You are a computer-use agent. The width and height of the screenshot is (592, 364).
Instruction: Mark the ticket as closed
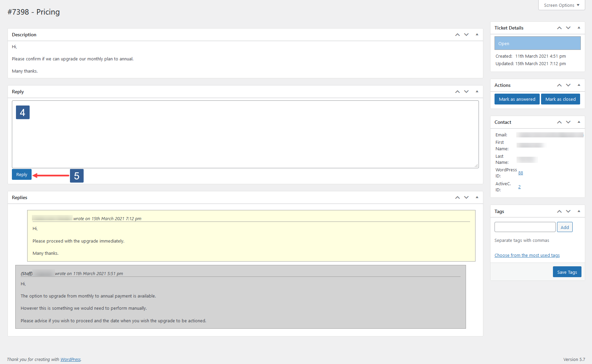pos(560,99)
